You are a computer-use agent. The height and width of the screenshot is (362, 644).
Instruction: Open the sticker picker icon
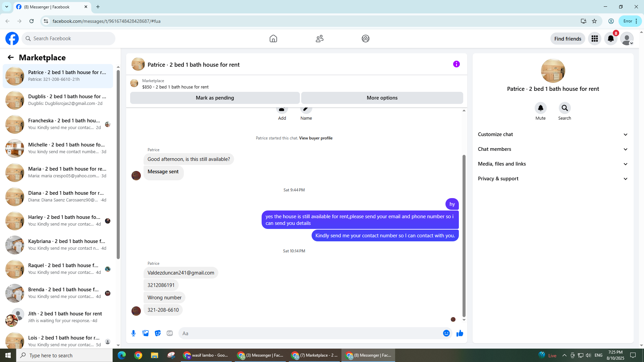[x=158, y=333]
